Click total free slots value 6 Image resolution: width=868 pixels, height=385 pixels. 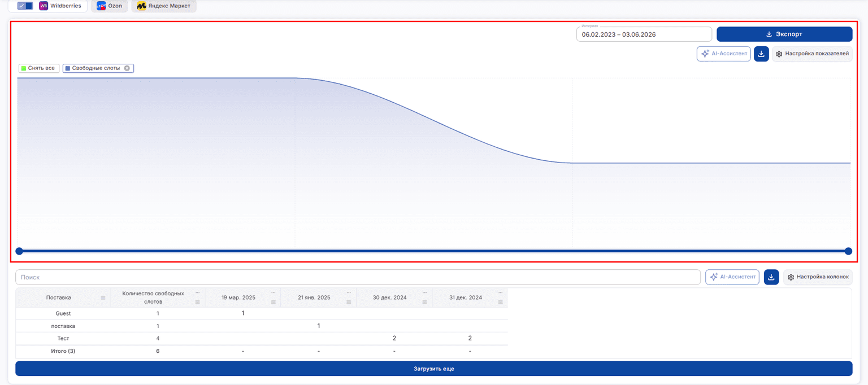[158, 351]
